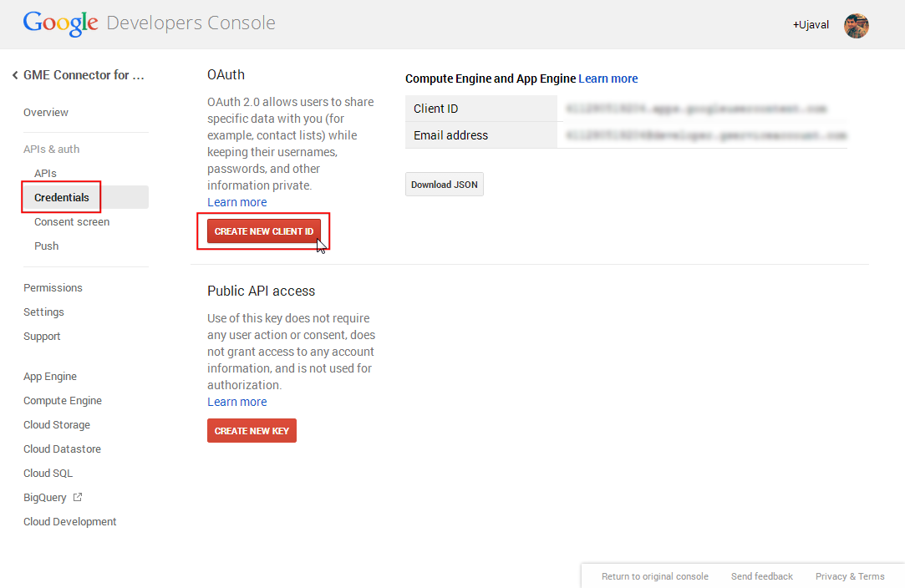
Task: Click the back chevron beside GME Connector
Action: [15, 75]
